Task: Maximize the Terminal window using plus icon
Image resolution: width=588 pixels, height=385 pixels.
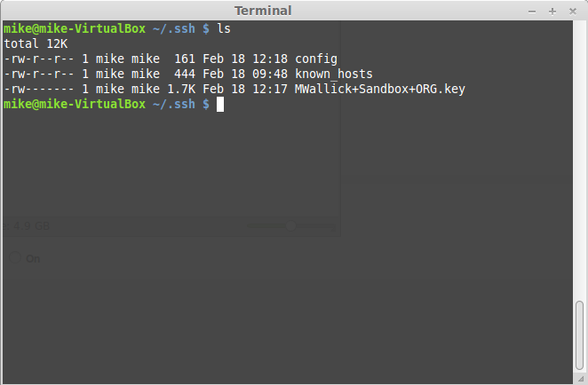Action: [552, 12]
